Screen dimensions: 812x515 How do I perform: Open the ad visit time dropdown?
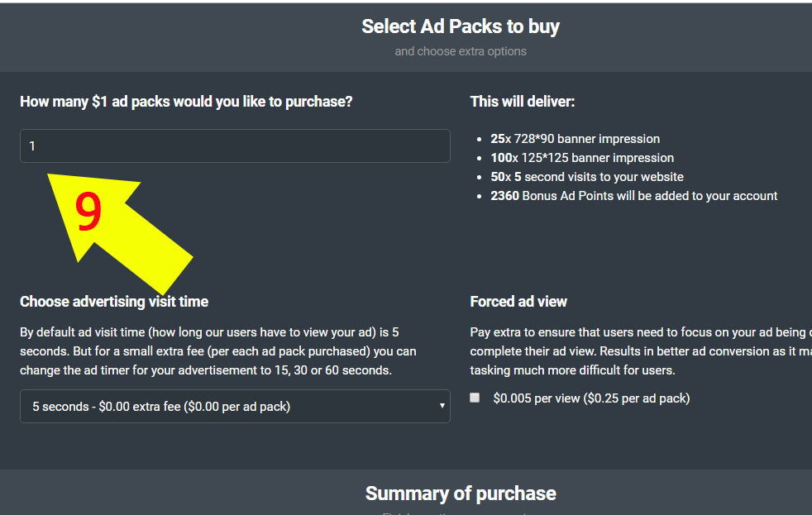235,406
